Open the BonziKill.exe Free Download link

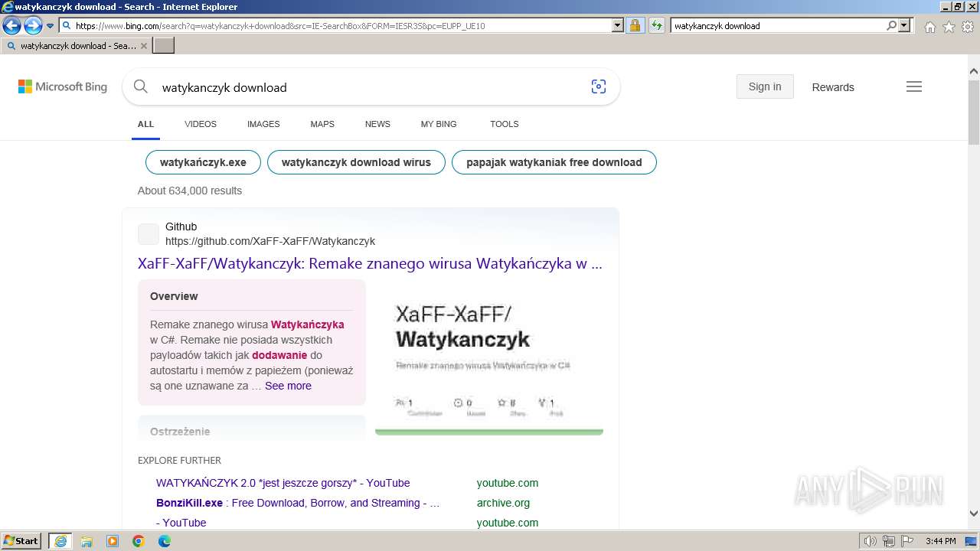click(x=298, y=503)
